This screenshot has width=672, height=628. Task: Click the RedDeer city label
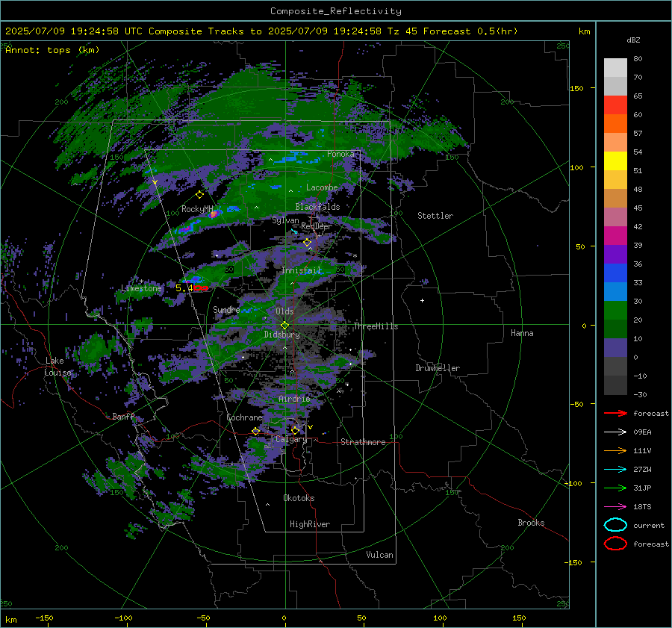317,226
